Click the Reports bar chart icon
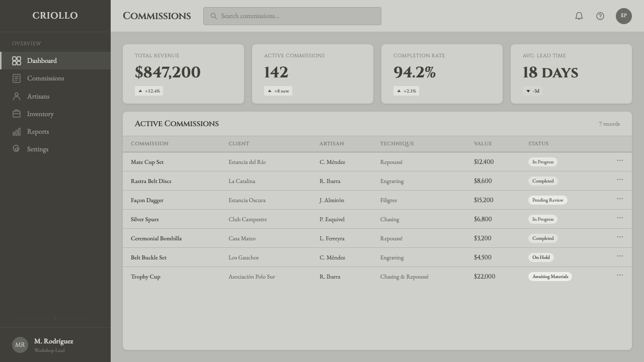 (x=17, y=132)
